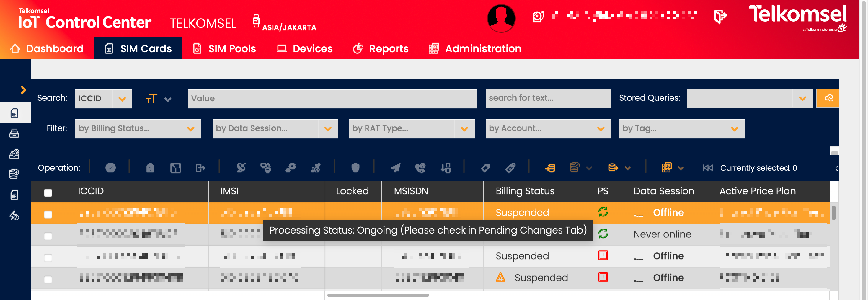868x300 pixels.
Task: Sort by Billing Status column header
Action: (x=525, y=191)
